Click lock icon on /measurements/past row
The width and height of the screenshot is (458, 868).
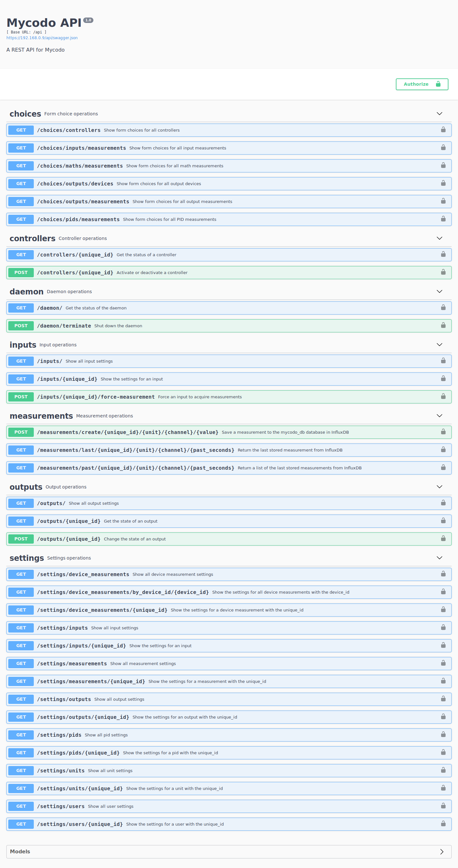pyautogui.click(x=443, y=468)
